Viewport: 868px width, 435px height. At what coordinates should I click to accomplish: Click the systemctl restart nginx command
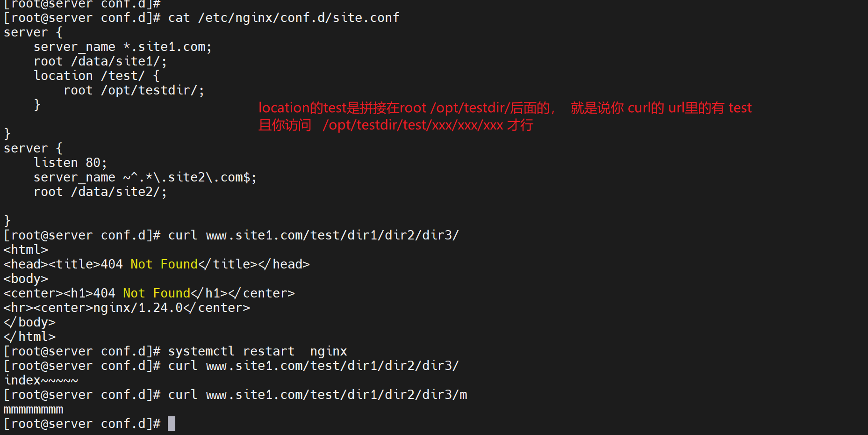[x=257, y=351]
